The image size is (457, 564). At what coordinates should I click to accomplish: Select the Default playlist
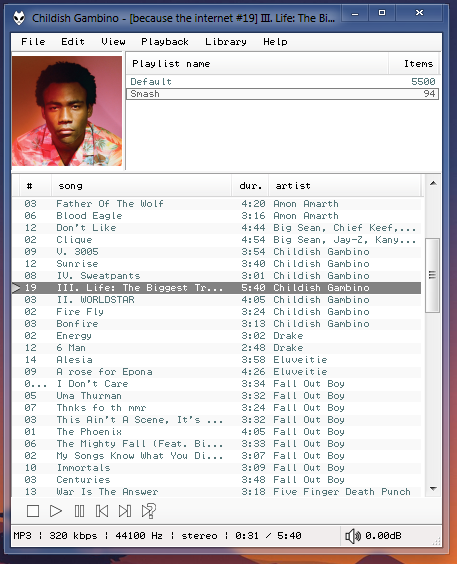click(x=283, y=82)
